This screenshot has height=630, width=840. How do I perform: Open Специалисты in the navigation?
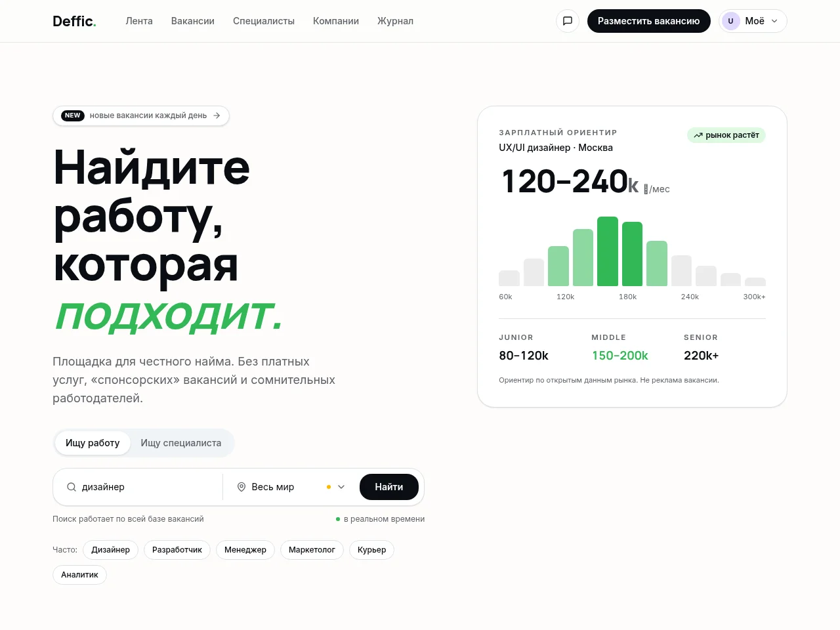(x=264, y=21)
